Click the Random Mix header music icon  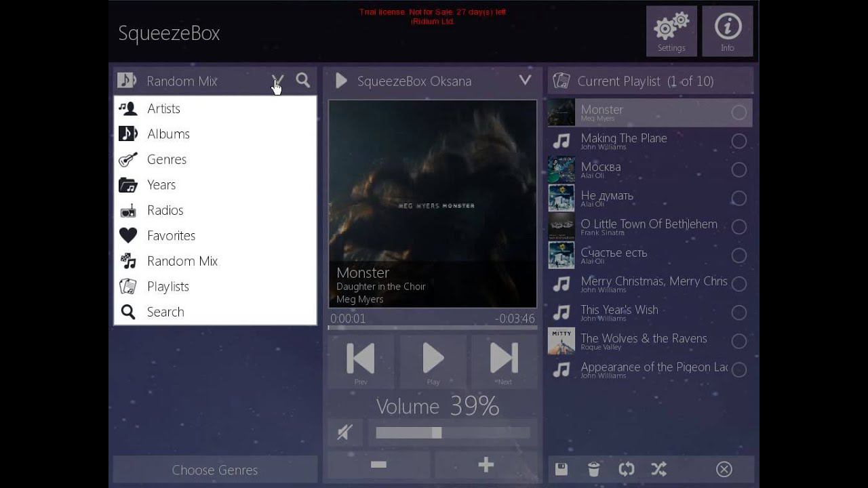pyautogui.click(x=127, y=81)
